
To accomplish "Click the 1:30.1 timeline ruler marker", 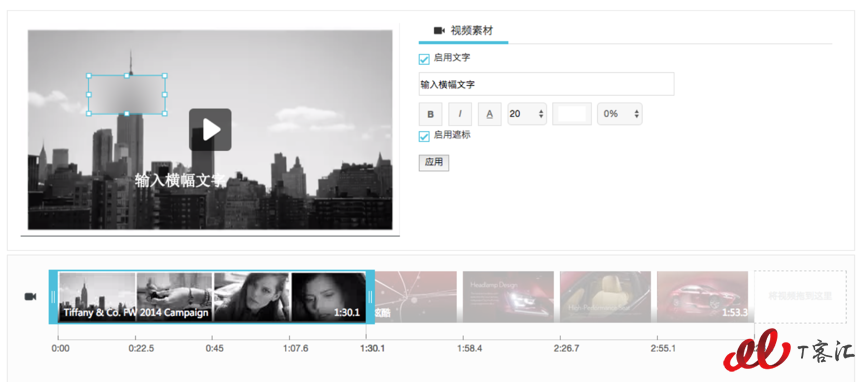I will click(373, 349).
